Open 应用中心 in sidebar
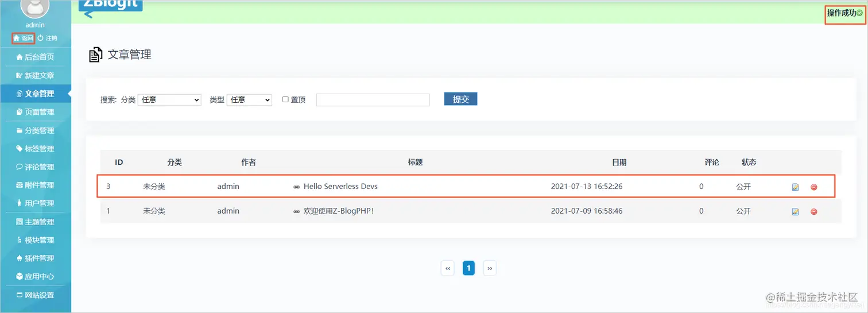 36,276
